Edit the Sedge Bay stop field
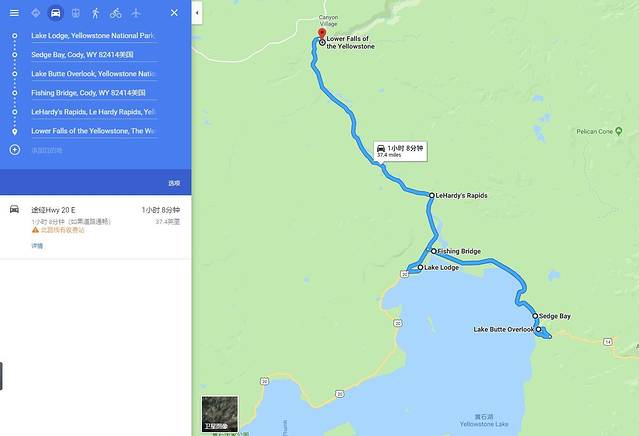The height and width of the screenshot is (436, 639). pos(95,55)
